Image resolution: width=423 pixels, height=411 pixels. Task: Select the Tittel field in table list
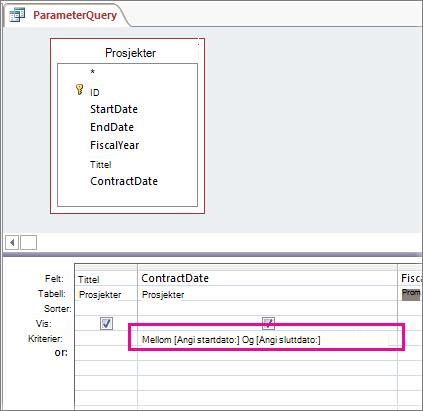point(101,165)
